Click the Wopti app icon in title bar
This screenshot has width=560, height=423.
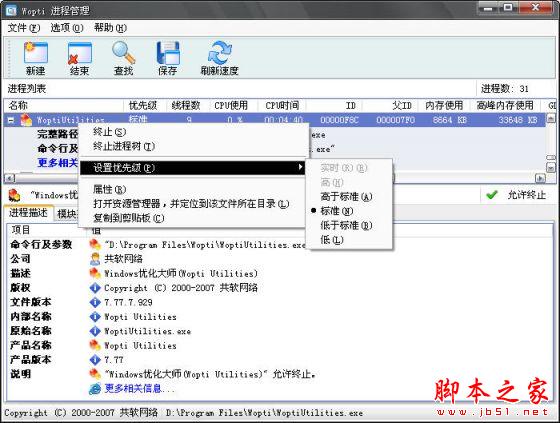[x=11, y=11]
